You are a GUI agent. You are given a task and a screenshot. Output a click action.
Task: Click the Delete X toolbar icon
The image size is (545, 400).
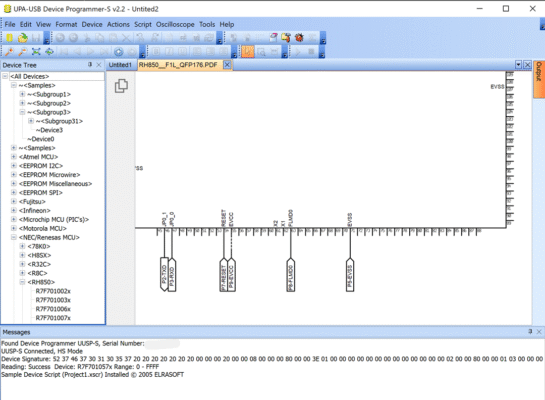pyautogui.click(x=126, y=38)
